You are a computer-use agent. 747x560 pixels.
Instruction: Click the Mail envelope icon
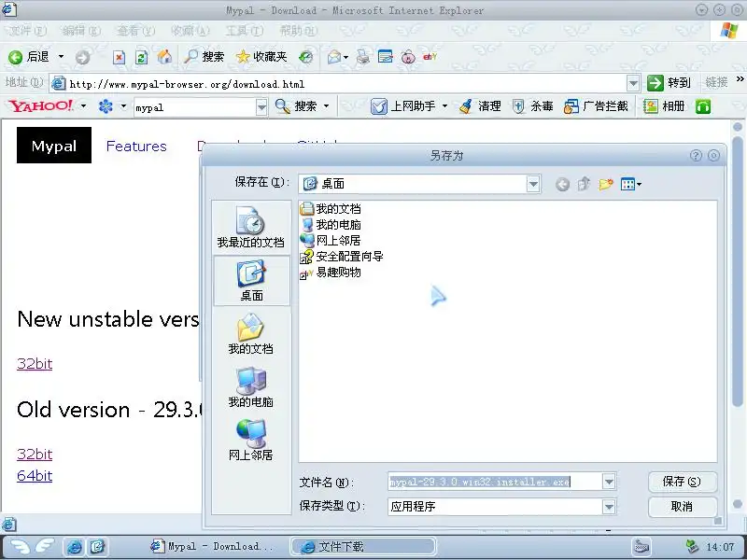334,57
